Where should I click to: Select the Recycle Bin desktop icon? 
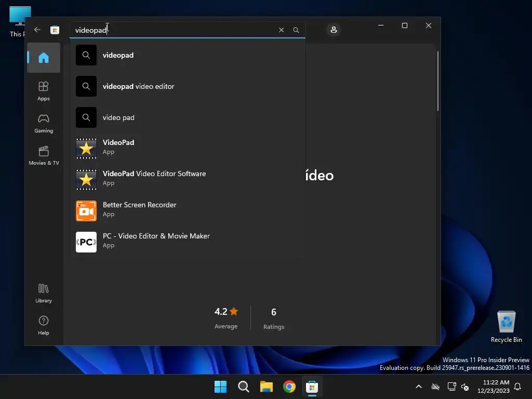tap(506, 327)
